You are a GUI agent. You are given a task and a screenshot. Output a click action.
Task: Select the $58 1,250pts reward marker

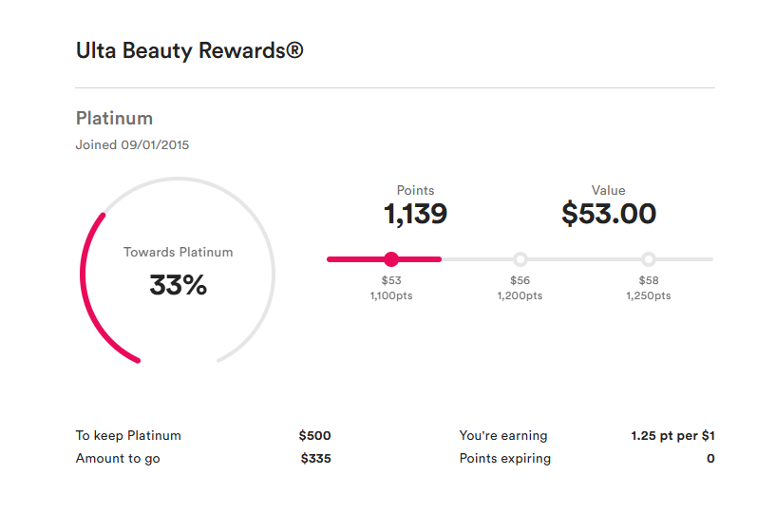pos(649,259)
